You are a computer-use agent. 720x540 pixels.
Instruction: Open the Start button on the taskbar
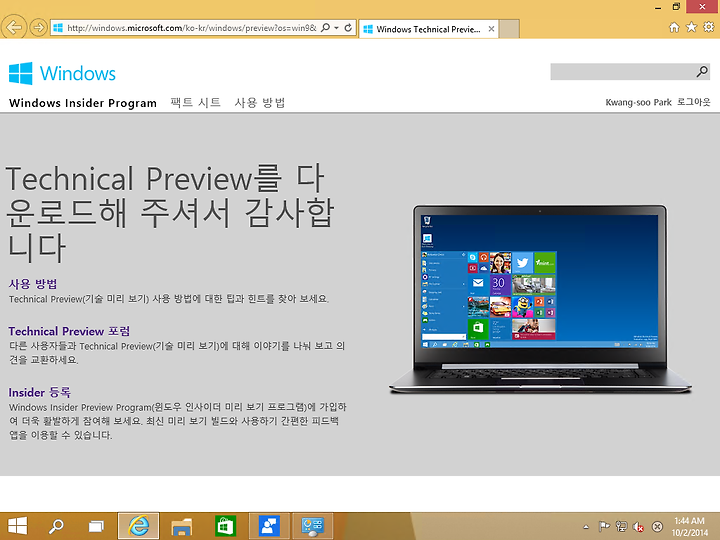coord(18,526)
